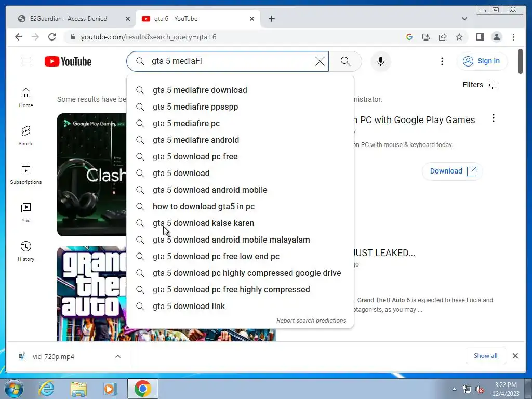532x399 pixels.
Task: Share this page icon
Action: click(x=443, y=37)
